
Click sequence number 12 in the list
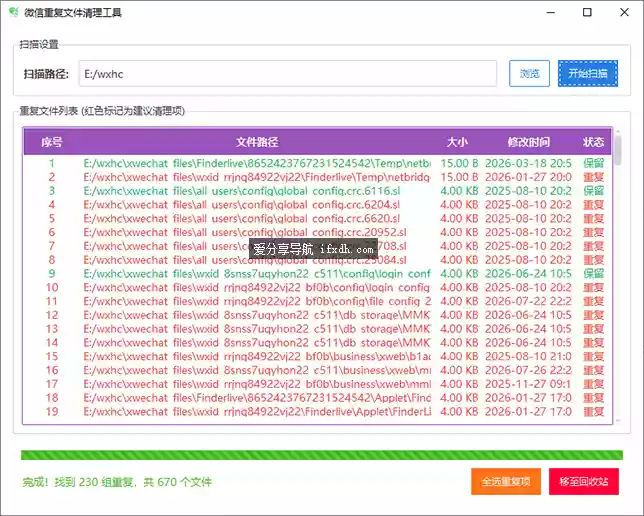tap(52, 315)
